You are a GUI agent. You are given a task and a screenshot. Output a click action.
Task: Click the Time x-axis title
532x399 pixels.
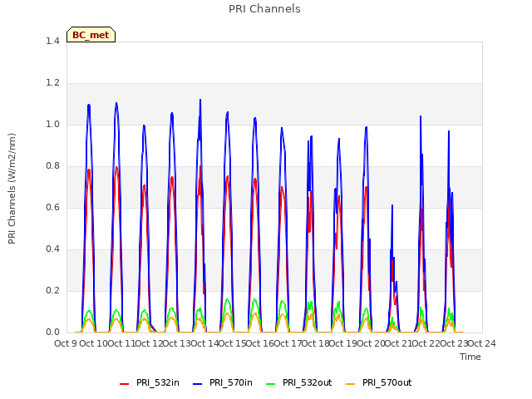pyautogui.click(x=470, y=357)
